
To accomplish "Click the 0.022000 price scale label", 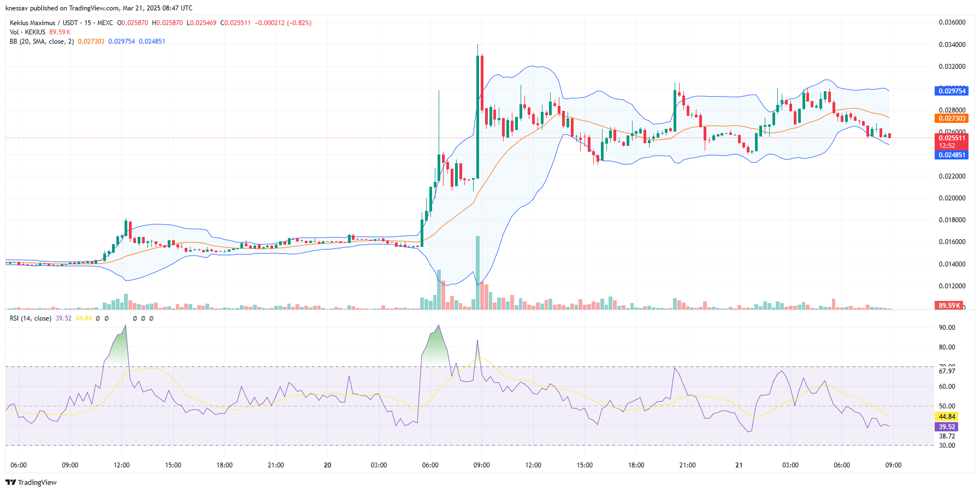I will (952, 176).
